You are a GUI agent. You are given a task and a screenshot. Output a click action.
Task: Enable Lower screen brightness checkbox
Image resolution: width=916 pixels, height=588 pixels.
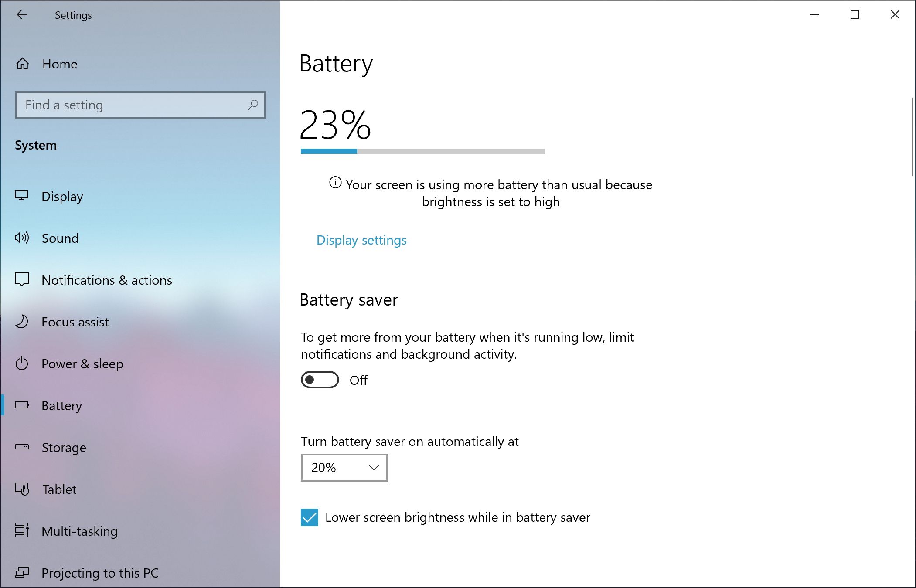click(x=309, y=517)
